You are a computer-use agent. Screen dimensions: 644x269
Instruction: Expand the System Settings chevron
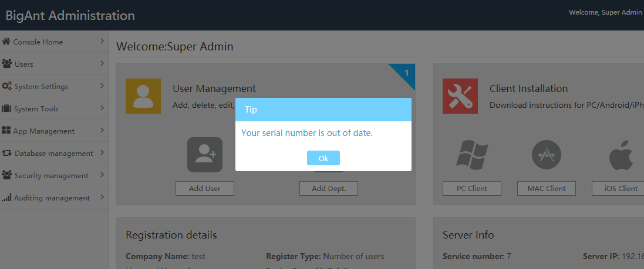(x=102, y=86)
